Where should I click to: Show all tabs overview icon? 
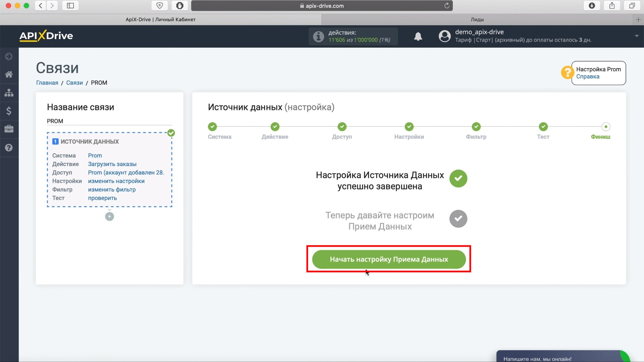coord(632,6)
